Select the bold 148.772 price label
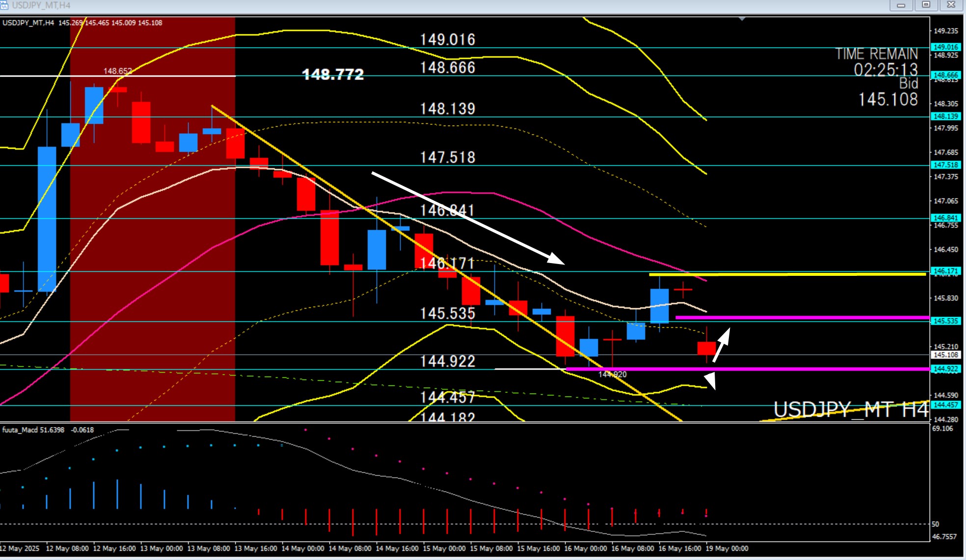This screenshot has width=966, height=560. point(333,75)
